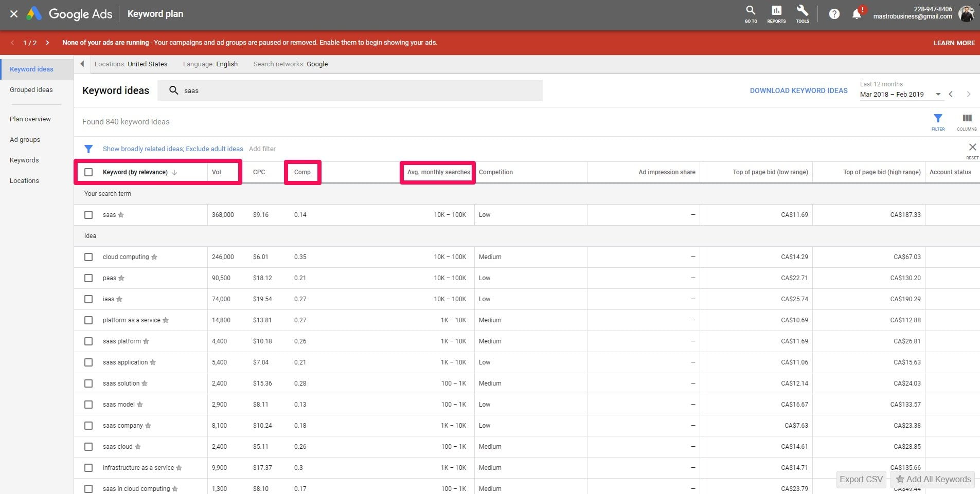This screenshot has height=494, width=980.
Task: Edit Search networks: Google setting
Action: 290,64
